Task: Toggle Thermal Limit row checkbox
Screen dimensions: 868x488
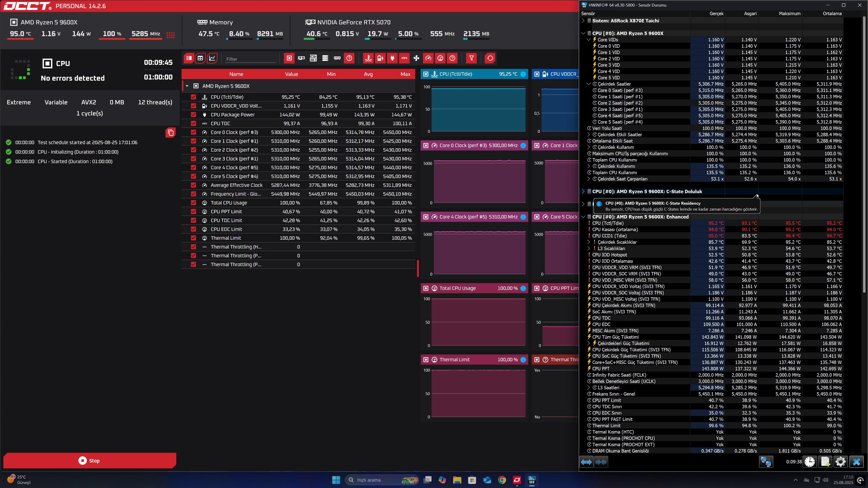Action: [x=193, y=238]
